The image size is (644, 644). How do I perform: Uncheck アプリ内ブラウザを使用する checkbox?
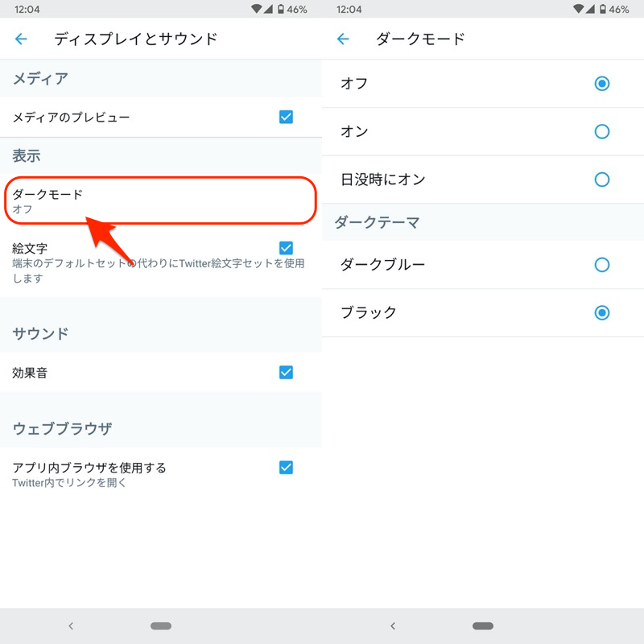coord(286,468)
